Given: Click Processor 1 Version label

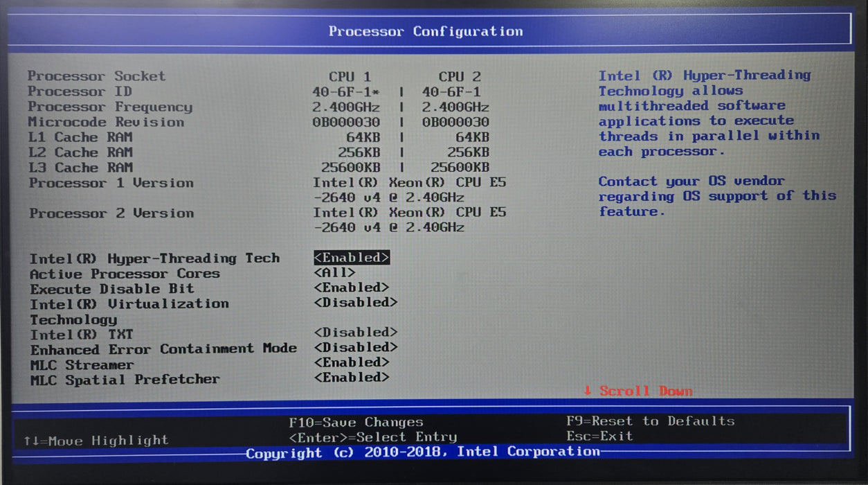Looking at the screenshot, I should pos(111,183).
